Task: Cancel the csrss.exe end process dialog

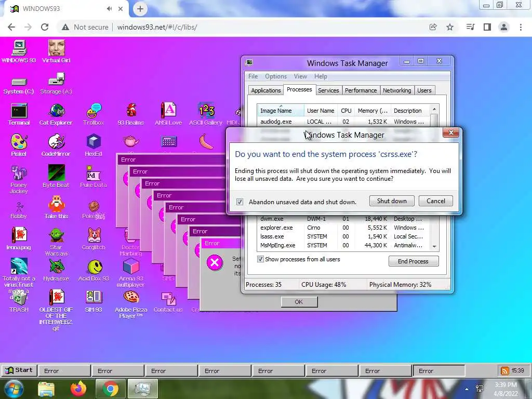Action: pyautogui.click(x=436, y=201)
